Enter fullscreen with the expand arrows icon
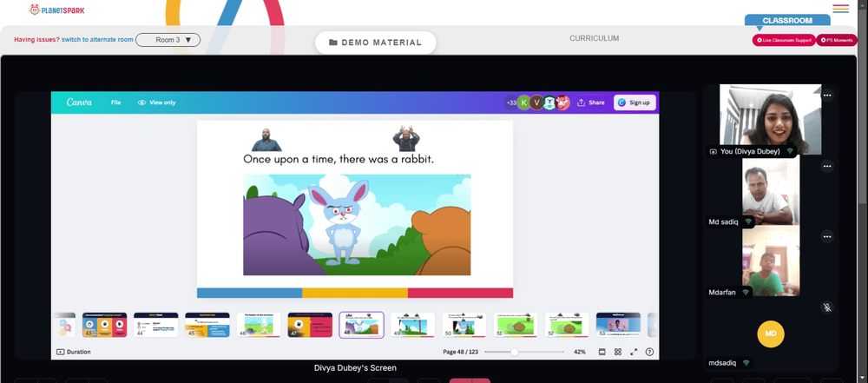 (634, 352)
